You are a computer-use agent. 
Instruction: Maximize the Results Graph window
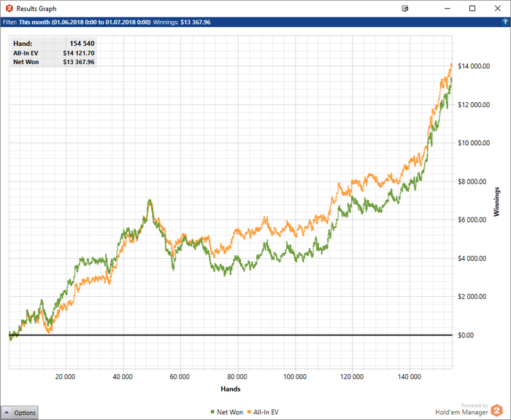point(472,9)
